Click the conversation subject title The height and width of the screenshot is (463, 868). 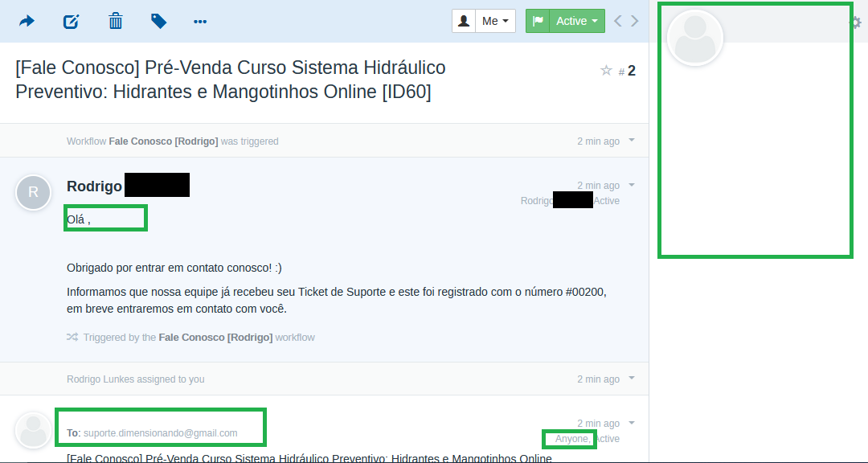pos(231,80)
